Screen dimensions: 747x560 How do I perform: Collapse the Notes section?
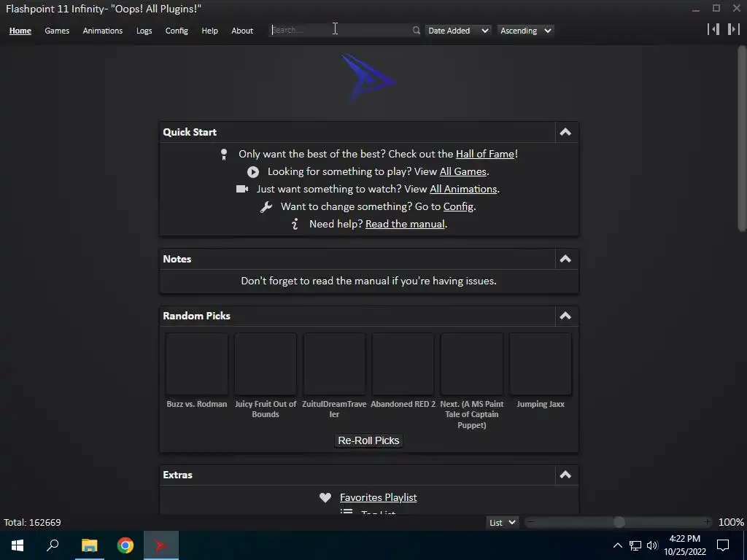point(565,259)
